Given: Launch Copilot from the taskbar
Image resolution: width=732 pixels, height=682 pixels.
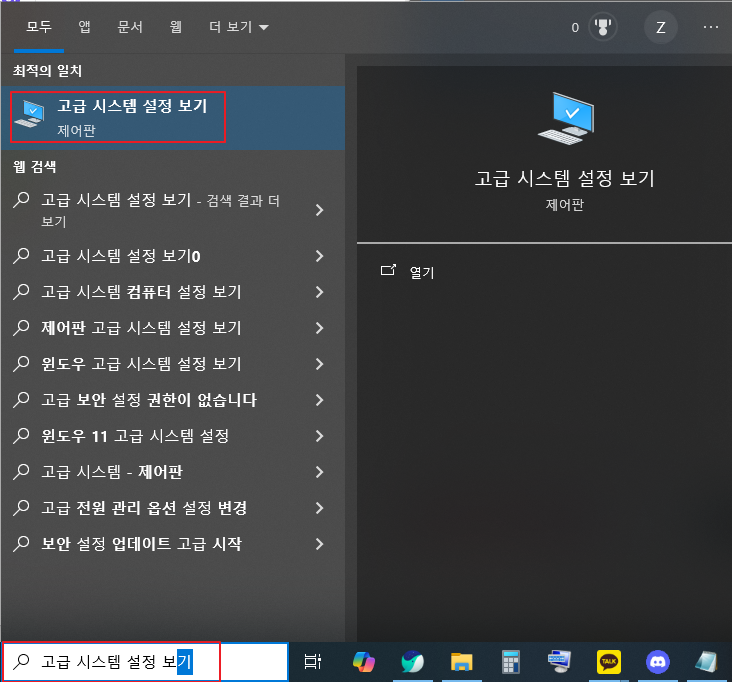Looking at the screenshot, I should click(364, 661).
